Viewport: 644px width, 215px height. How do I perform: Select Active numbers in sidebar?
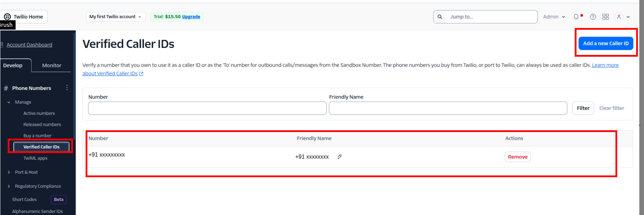[39, 113]
